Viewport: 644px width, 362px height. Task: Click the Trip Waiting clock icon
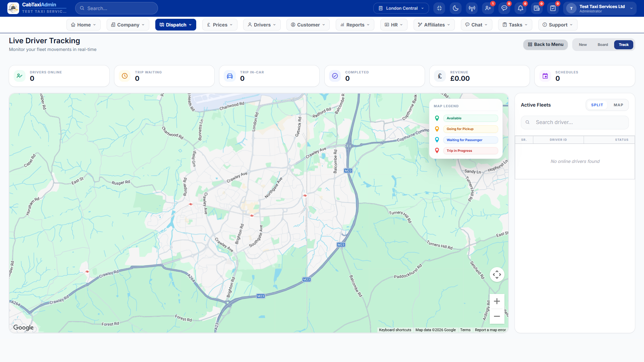[x=125, y=76]
